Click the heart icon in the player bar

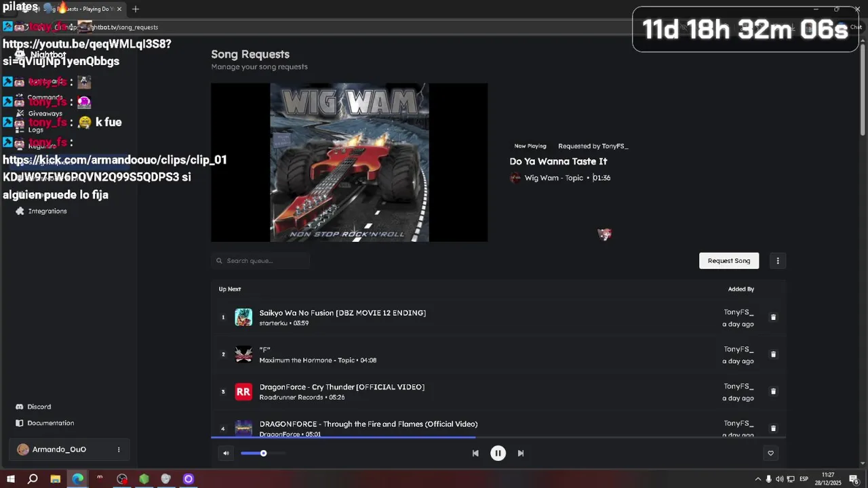[x=770, y=453]
